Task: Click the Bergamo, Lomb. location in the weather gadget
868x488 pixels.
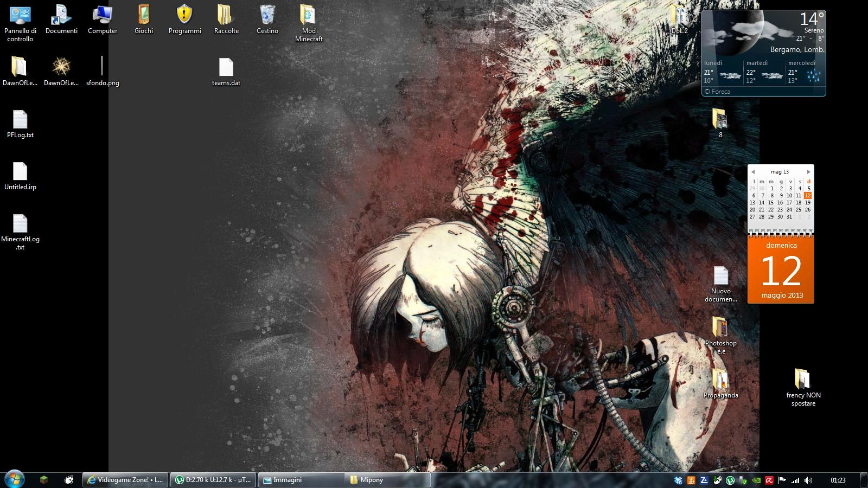Action: (797, 49)
